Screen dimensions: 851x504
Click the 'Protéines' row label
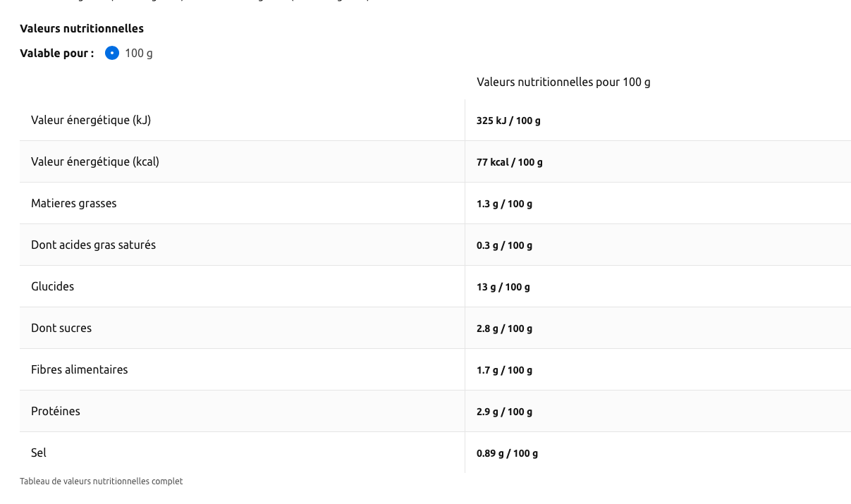[x=56, y=411]
